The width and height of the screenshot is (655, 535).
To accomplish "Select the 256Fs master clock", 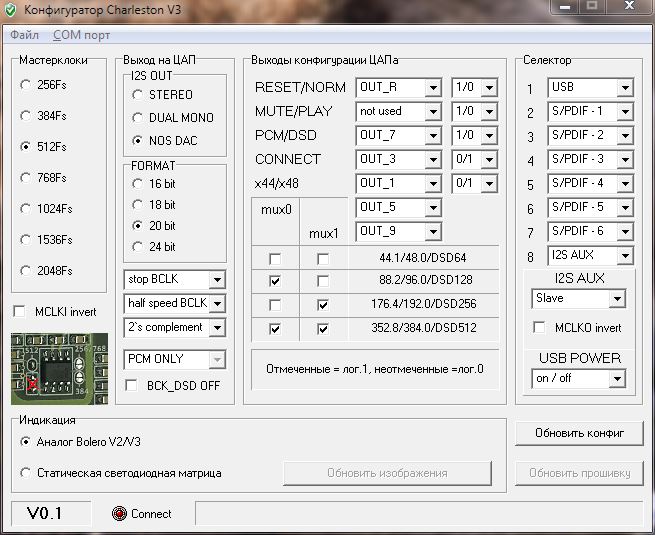I will pos(25,85).
